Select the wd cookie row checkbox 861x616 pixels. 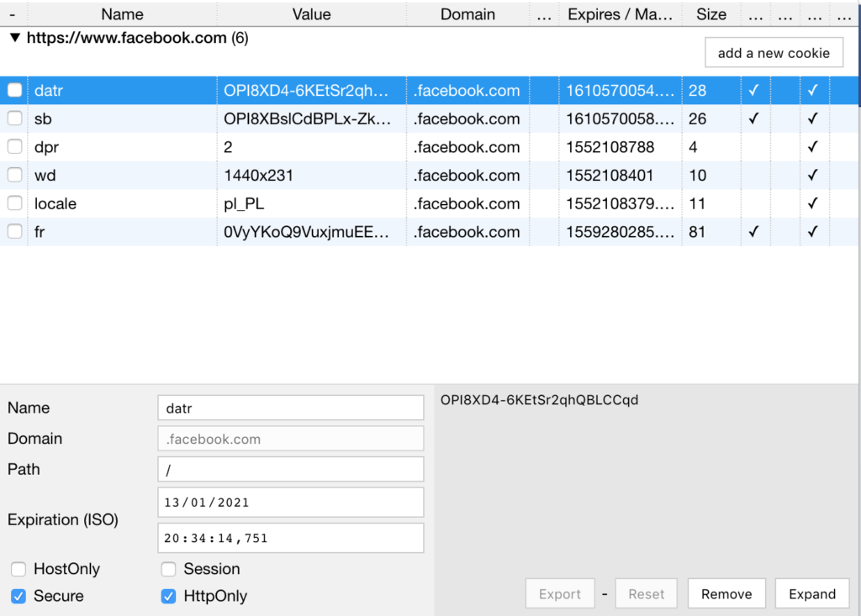tap(15, 175)
